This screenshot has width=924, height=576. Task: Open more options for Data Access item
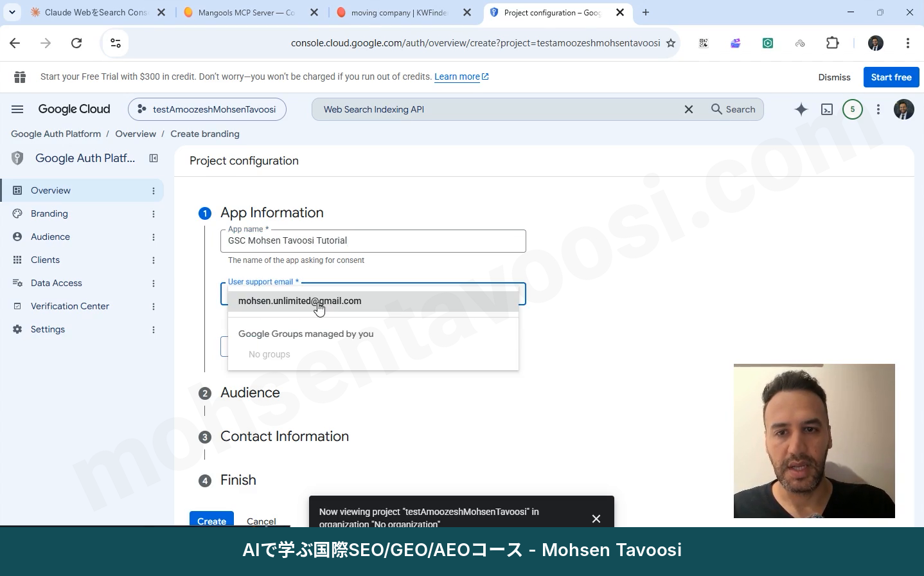[154, 283]
